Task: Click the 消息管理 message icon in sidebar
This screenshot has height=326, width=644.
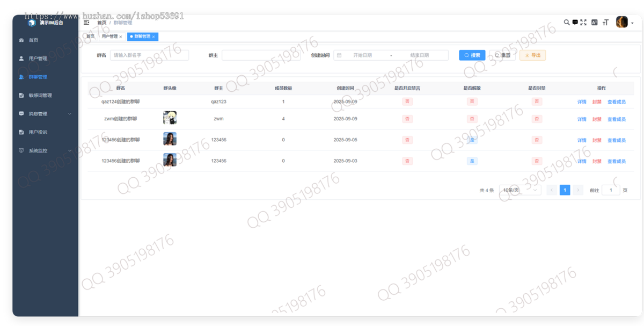Action: [x=21, y=114]
